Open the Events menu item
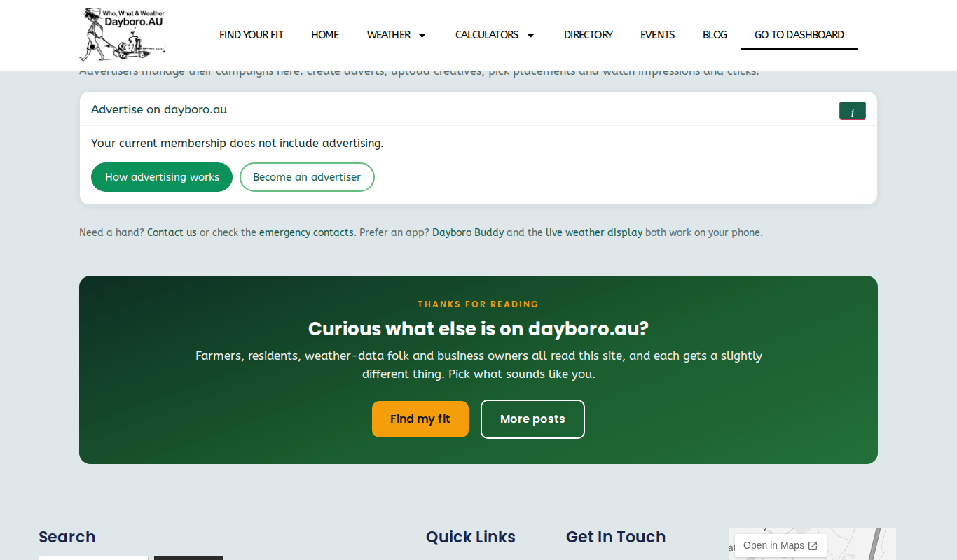 click(x=658, y=35)
